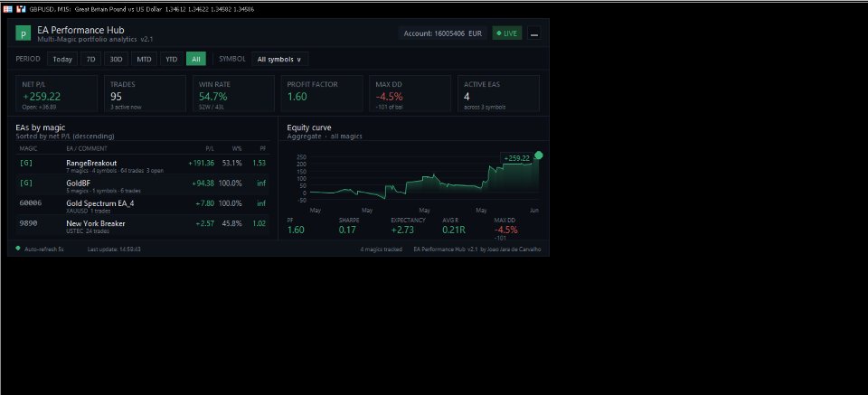The image size is (868, 395).
Task: Expand the [G] GoldBF group row
Action: pyautogui.click(x=142, y=186)
